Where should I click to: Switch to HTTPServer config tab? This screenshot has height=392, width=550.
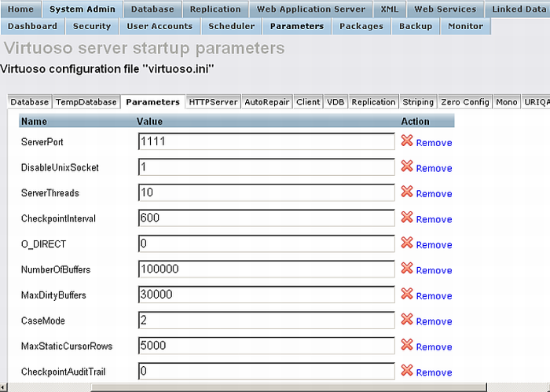pos(213,102)
